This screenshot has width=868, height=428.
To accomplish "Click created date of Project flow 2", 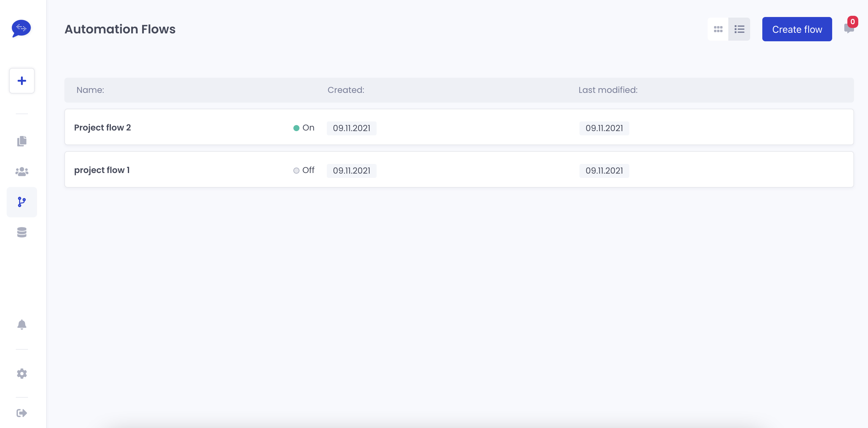I will (351, 128).
